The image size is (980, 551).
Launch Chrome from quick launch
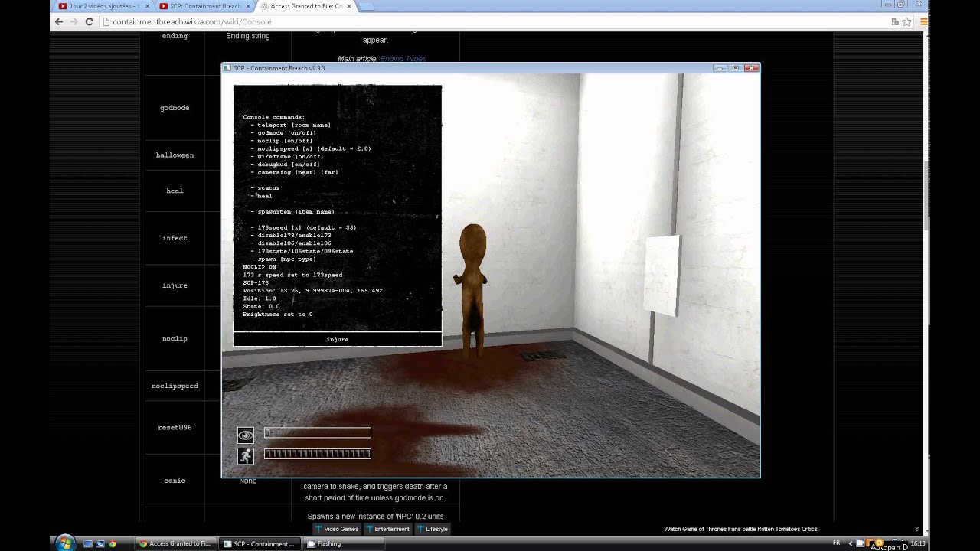112,543
